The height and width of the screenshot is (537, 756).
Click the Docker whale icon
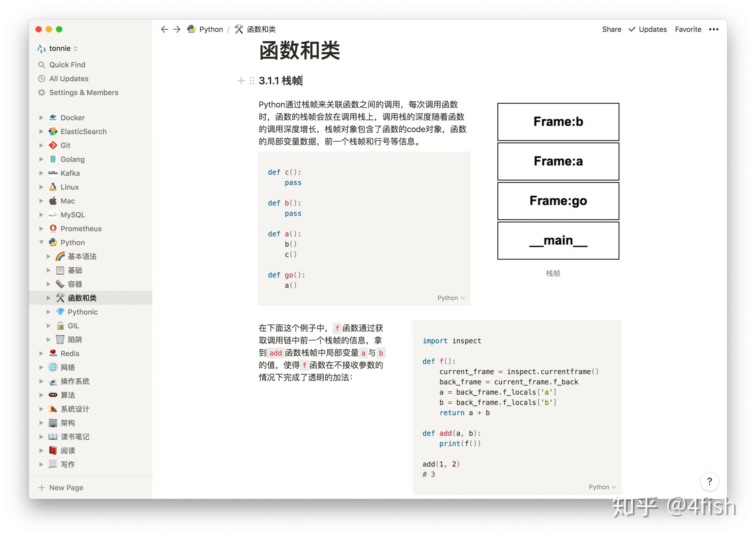click(x=53, y=118)
